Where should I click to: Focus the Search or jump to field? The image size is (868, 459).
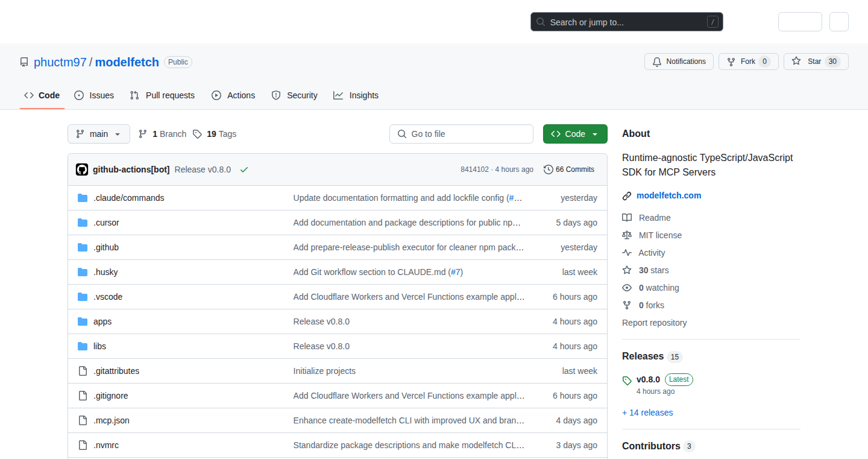click(x=627, y=22)
